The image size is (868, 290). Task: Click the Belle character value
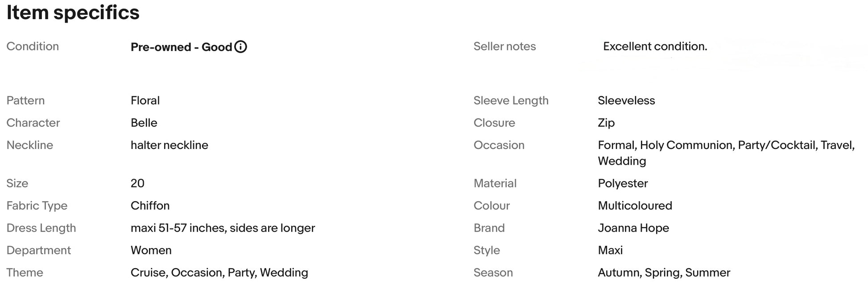[x=144, y=123]
